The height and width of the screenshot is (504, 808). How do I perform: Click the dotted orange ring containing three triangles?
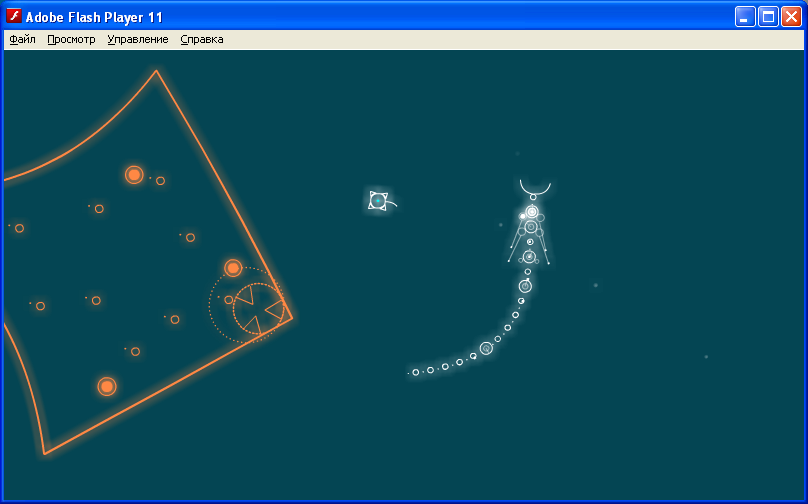[x=258, y=309]
